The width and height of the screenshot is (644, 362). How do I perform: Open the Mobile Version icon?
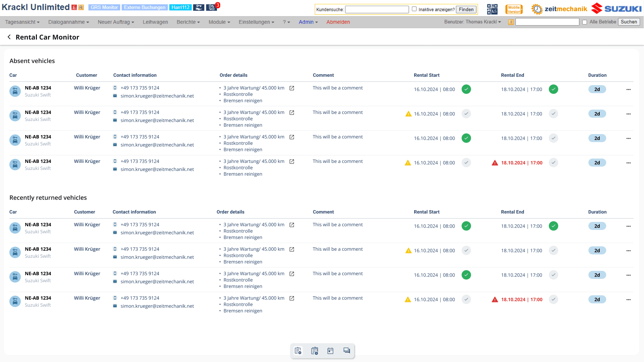pyautogui.click(x=514, y=9)
